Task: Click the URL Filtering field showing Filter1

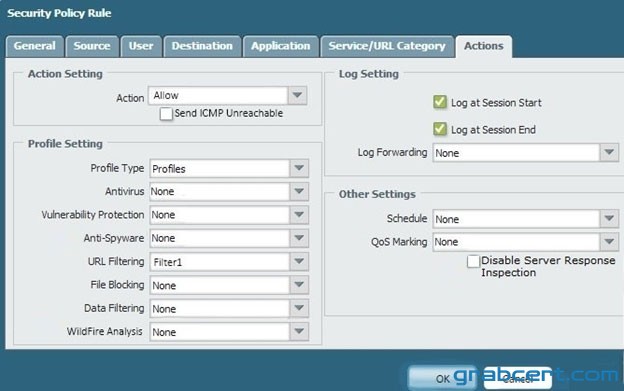Action: click(220, 261)
